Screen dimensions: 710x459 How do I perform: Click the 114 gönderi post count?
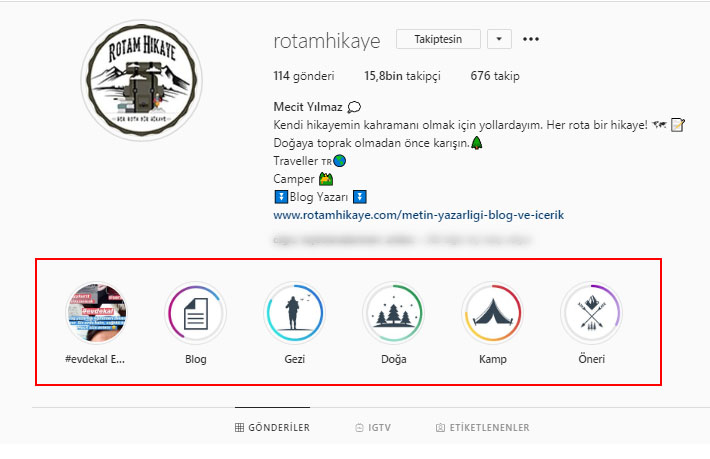pyautogui.click(x=304, y=76)
